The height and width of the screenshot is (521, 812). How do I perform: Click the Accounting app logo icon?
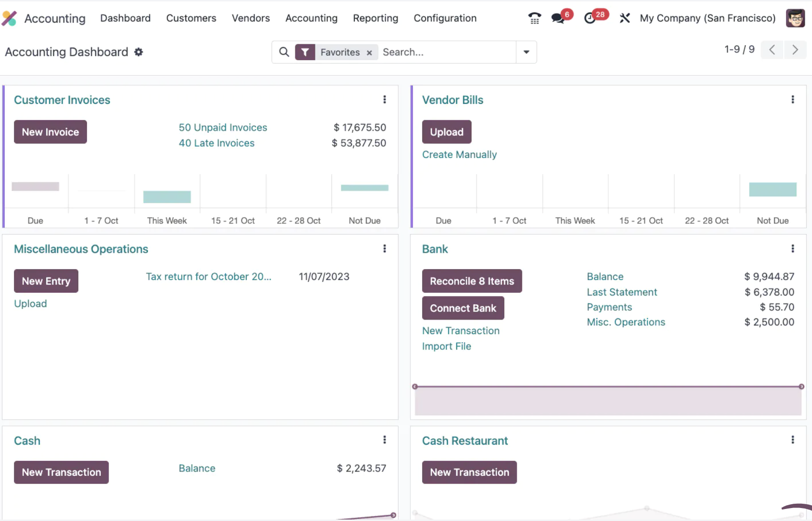[9, 18]
